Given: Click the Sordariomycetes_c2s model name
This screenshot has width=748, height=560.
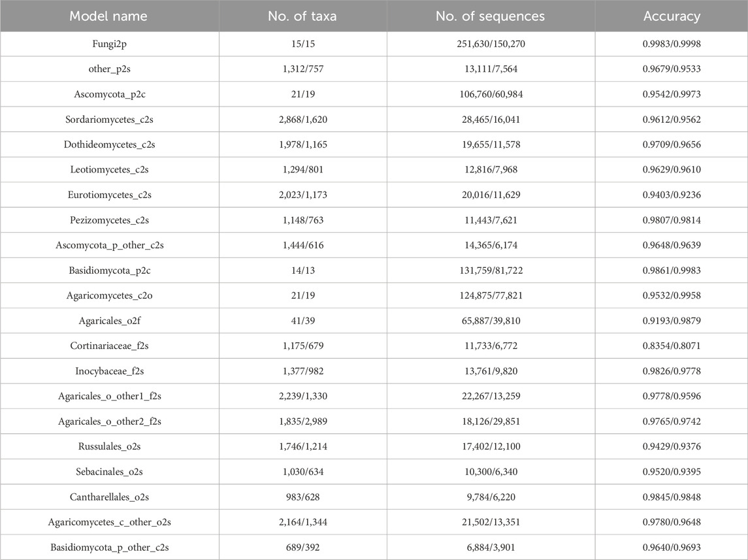Looking at the screenshot, I should point(109,120).
